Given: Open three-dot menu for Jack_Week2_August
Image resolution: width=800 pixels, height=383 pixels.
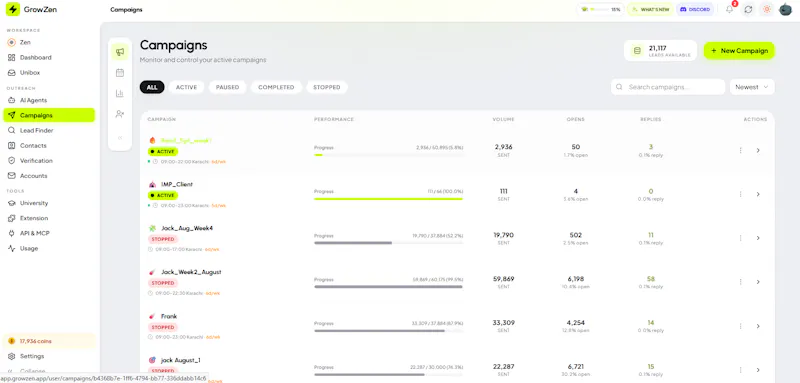Looking at the screenshot, I should [x=740, y=282].
